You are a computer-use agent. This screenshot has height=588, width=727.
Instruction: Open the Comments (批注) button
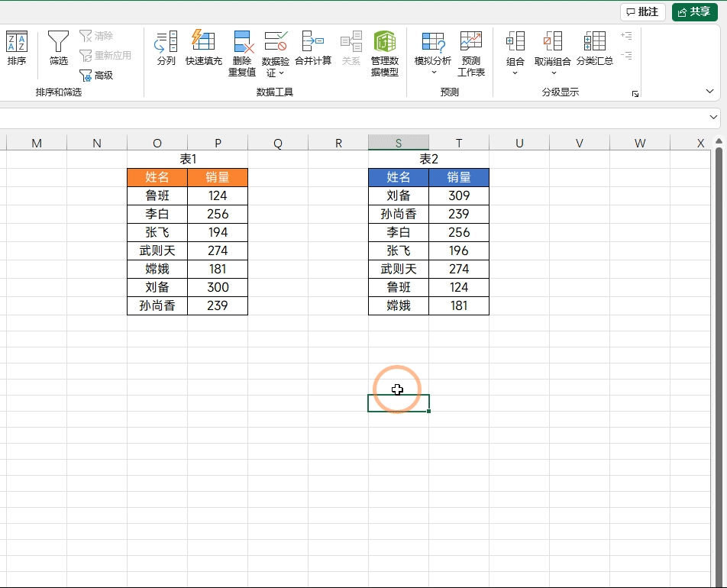coord(643,12)
